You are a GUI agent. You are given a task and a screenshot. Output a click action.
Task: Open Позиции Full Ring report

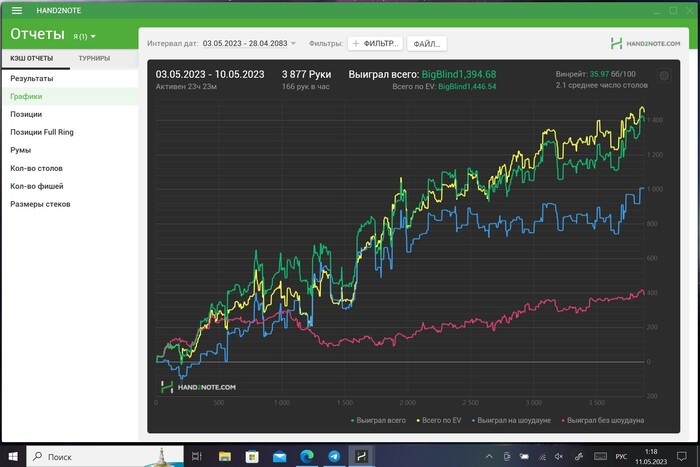pos(70,132)
